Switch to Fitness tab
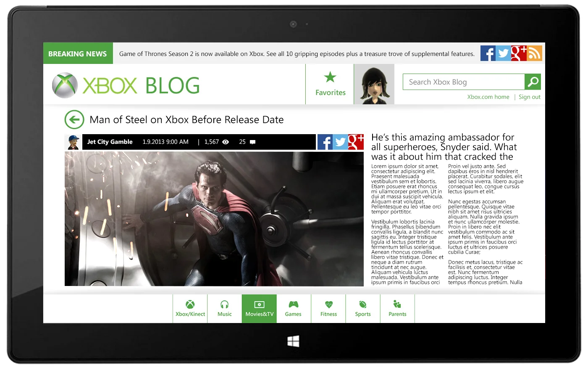Screen dimensions: 588x368 [328, 309]
